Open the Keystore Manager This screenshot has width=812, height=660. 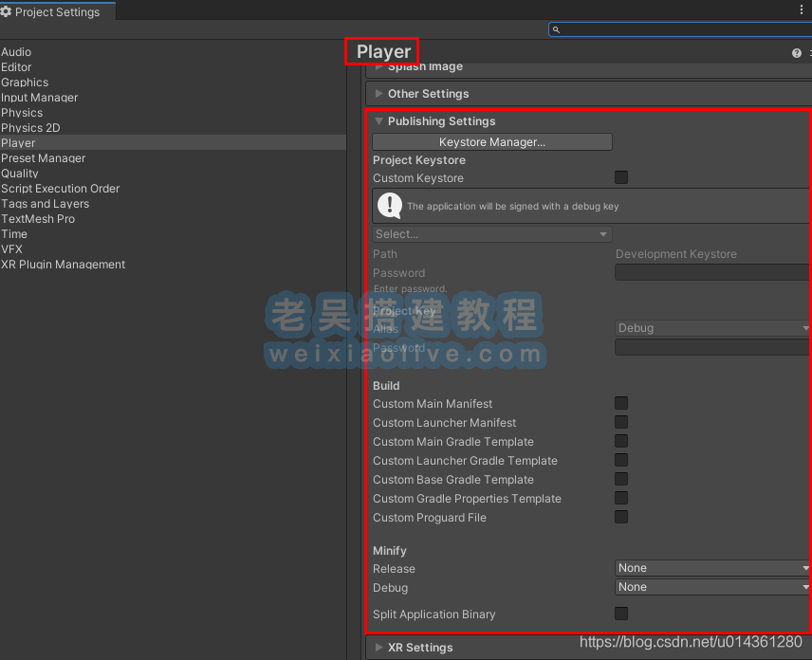point(492,141)
